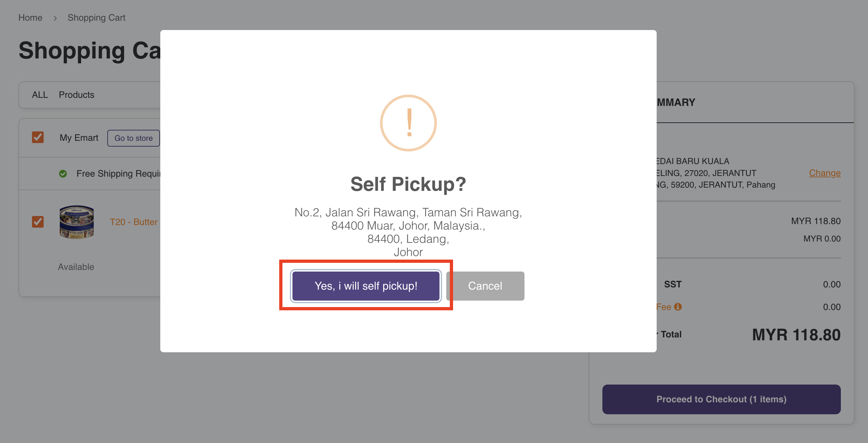Confirm with "Yes, i will self pickup!"
The image size is (868, 443).
(365, 286)
